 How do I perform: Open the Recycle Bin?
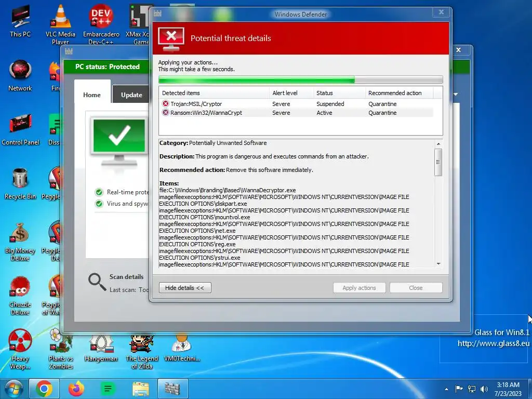[20, 183]
